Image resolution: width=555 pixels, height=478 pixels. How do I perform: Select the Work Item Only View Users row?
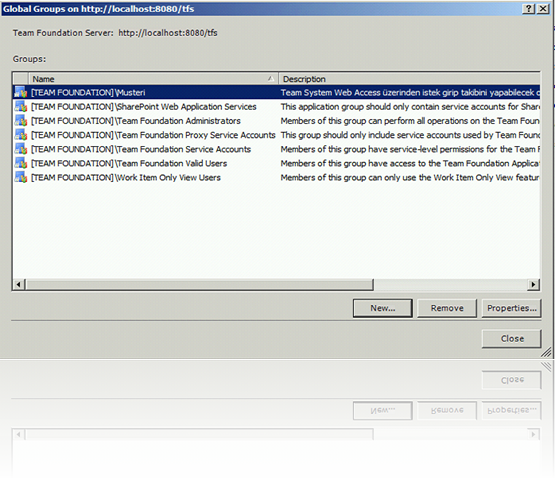(276, 177)
